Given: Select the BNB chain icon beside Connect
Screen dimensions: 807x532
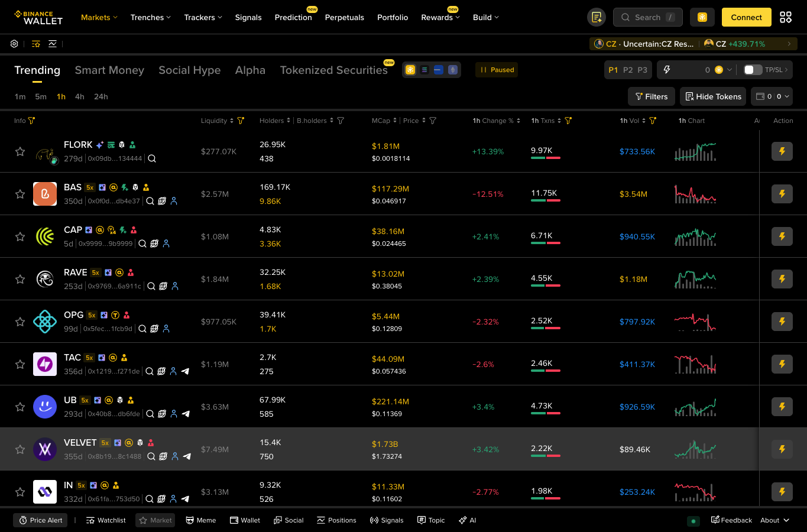Looking at the screenshot, I should click(702, 17).
